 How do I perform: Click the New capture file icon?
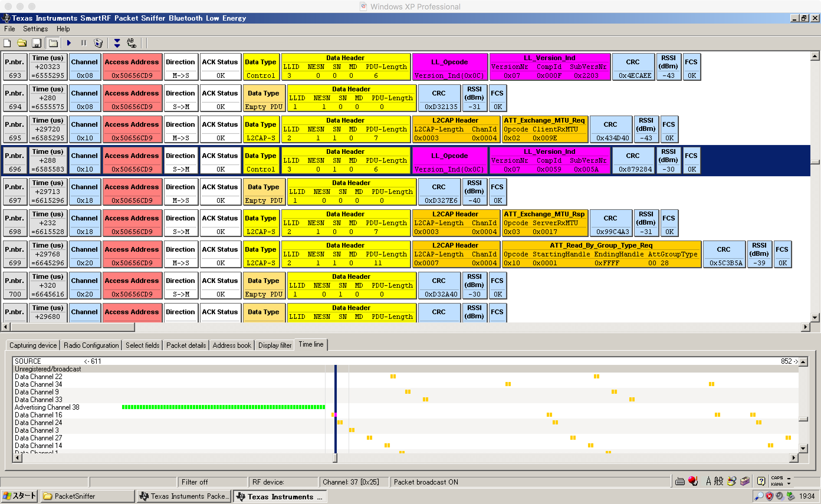[x=7, y=43]
